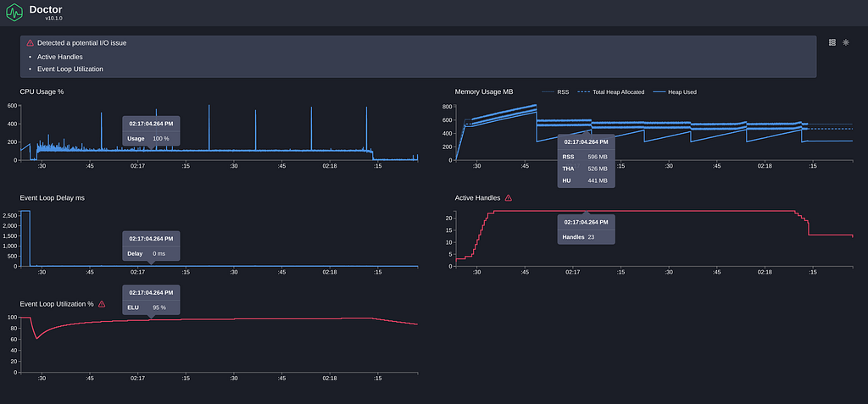The height and width of the screenshot is (404, 868).
Task: Toggle the Heap Used legend series
Action: (x=674, y=91)
